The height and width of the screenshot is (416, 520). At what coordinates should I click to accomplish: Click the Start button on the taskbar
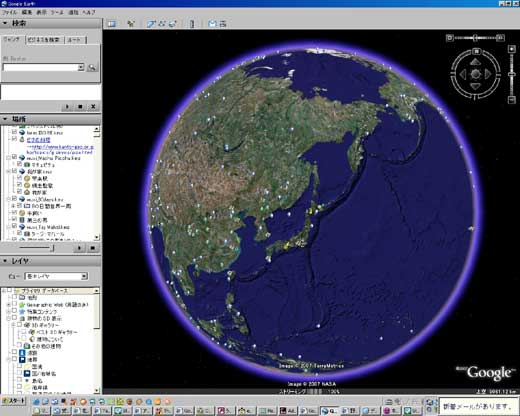[x=13, y=401]
